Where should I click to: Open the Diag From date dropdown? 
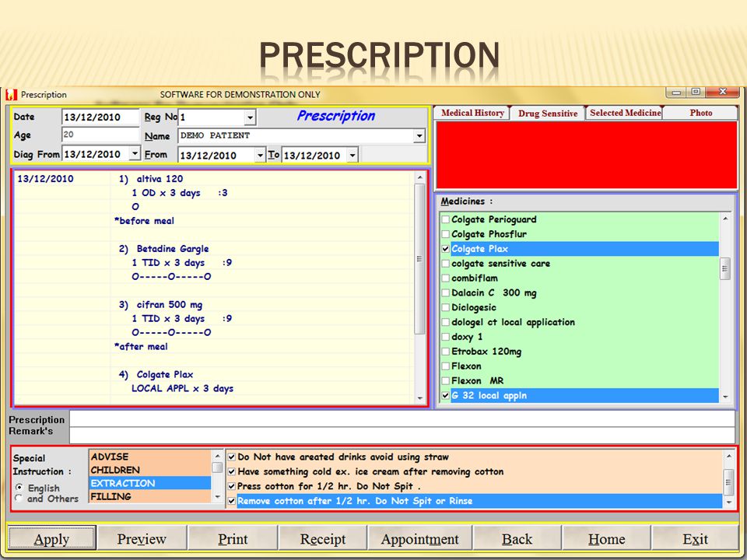point(135,153)
